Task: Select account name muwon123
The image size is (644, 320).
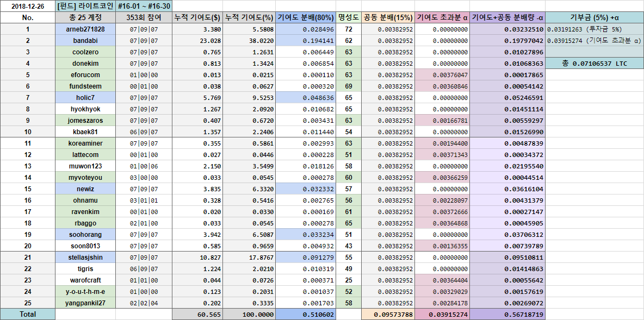Action: [x=85, y=166]
